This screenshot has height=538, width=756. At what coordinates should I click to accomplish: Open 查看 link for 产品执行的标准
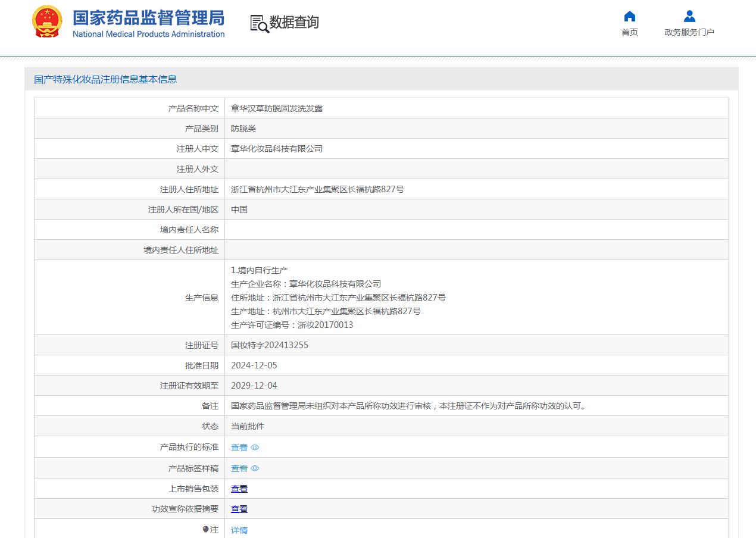[239, 448]
